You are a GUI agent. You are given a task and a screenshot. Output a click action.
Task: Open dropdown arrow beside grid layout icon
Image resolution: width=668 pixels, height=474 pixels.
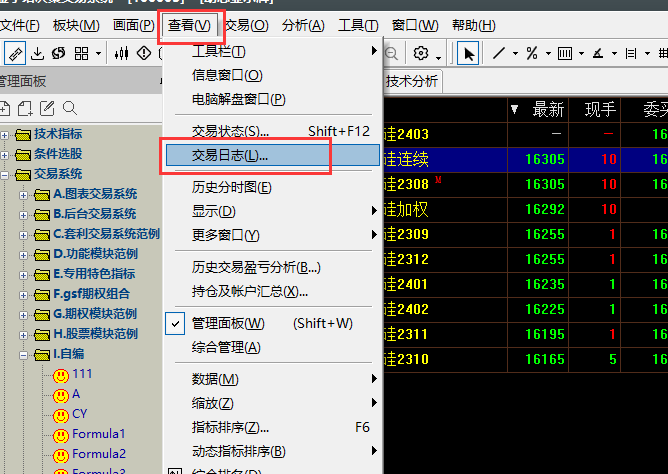pyautogui.click(x=97, y=53)
